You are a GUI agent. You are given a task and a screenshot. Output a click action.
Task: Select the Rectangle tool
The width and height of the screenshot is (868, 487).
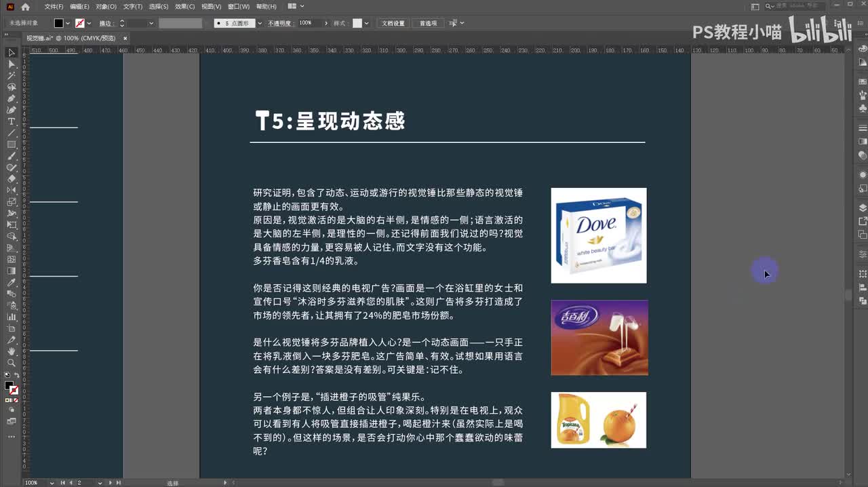tap(12, 144)
